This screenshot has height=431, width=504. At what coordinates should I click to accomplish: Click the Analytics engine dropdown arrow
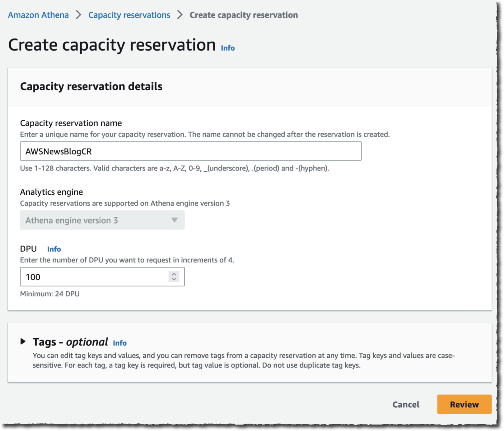[x=174, y=220]
